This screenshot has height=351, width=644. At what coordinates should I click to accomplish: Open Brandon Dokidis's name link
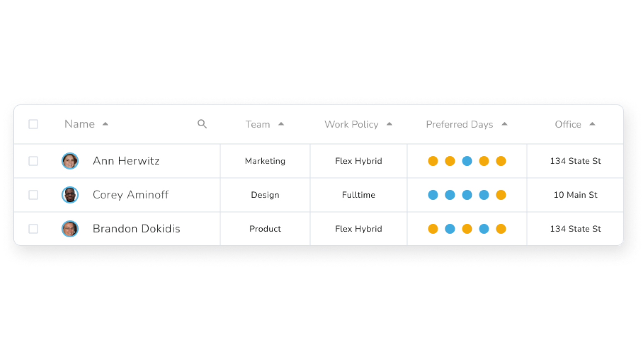coord(136,229)
